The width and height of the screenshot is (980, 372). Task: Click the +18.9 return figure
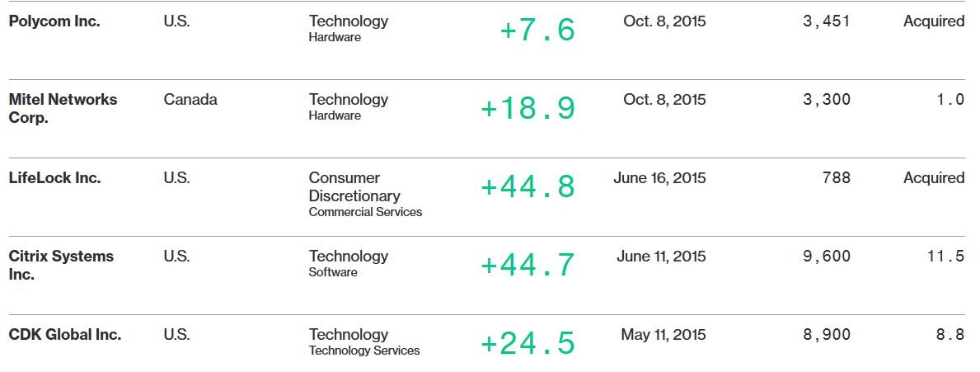528,108
